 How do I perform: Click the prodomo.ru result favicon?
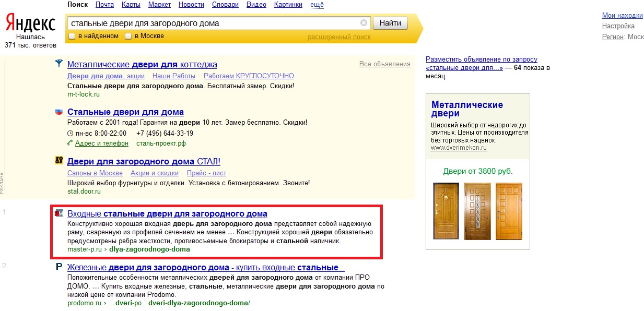tap(59, 267)
